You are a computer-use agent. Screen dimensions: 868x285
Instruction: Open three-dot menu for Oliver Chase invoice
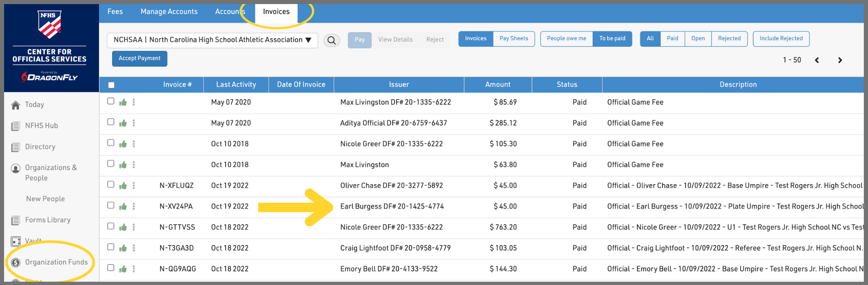(134, 186)
